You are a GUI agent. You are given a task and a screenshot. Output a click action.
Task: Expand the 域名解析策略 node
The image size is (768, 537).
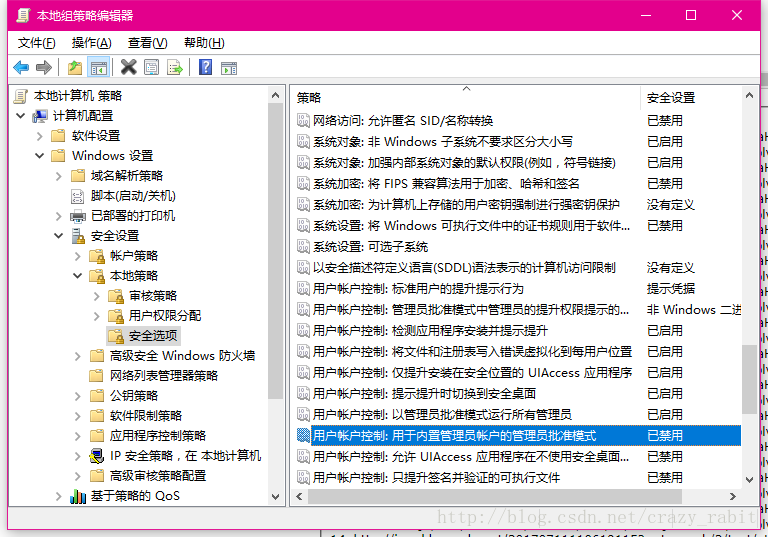click(x=59, y=176)
